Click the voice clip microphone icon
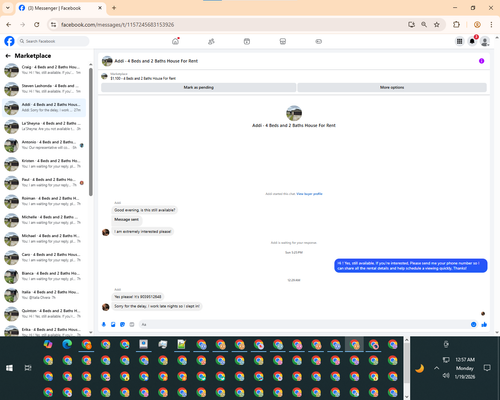500x400 pixels. 104,324
